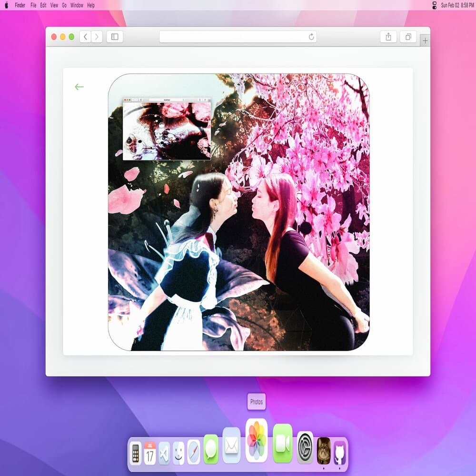Toggle the Safari sidebar
Screen dimensions: 476x476
click(x=115, y=37)
